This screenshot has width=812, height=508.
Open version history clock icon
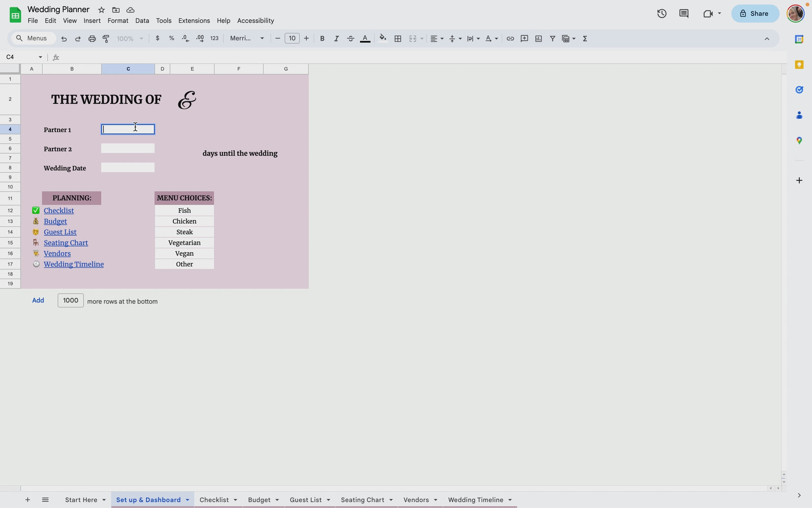click(x=662, y=14)
